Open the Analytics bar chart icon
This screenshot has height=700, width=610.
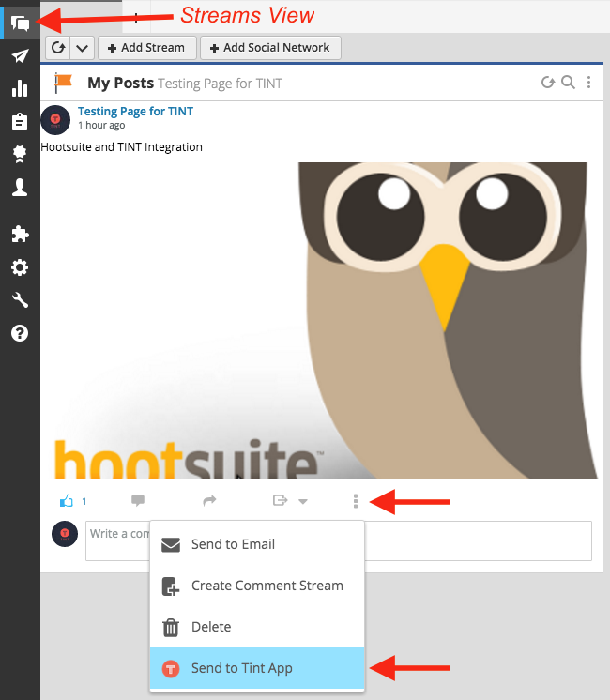point(20,88)
